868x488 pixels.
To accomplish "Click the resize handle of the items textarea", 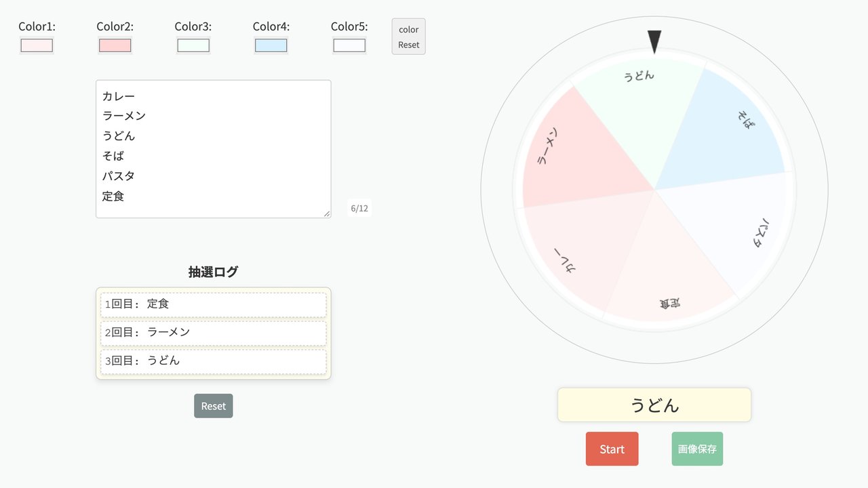I will 327,213.
